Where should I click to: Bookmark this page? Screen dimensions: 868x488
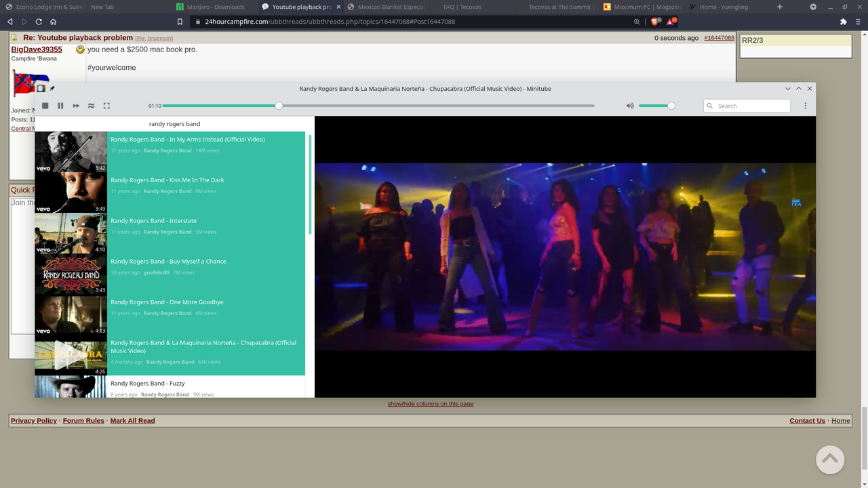[x=180, y=22]
